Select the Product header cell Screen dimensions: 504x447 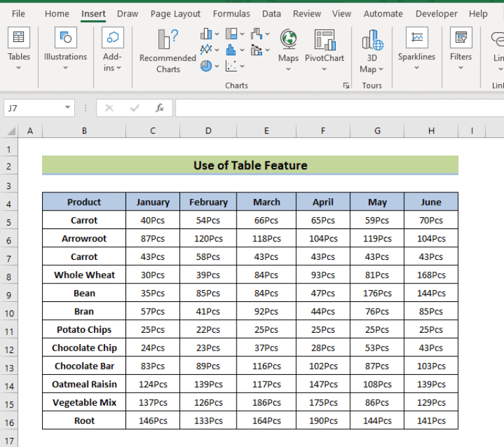pos(84,202)
